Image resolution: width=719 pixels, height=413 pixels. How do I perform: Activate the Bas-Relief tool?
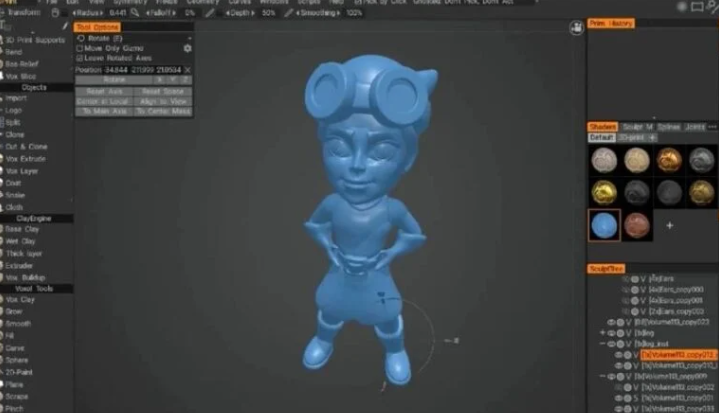tap(22, 63)
